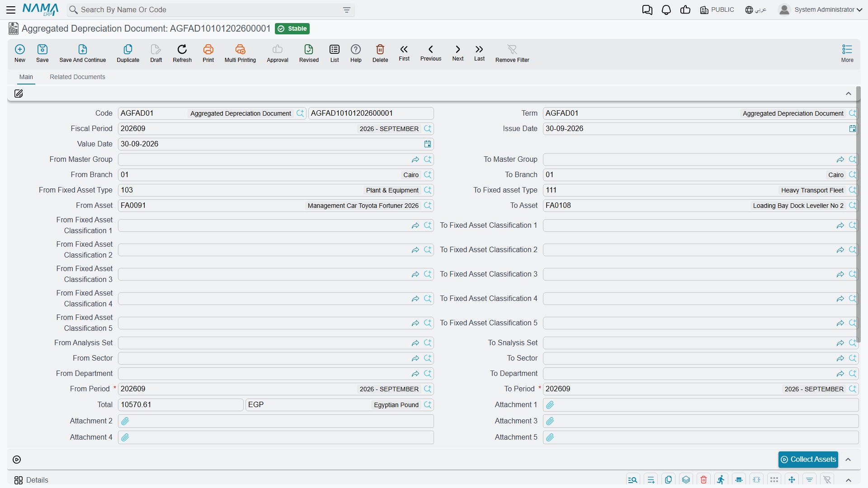Viewport: 868px width, 488px height.
Task: Open From Asset lookup search
Action: tap(428, 206)
